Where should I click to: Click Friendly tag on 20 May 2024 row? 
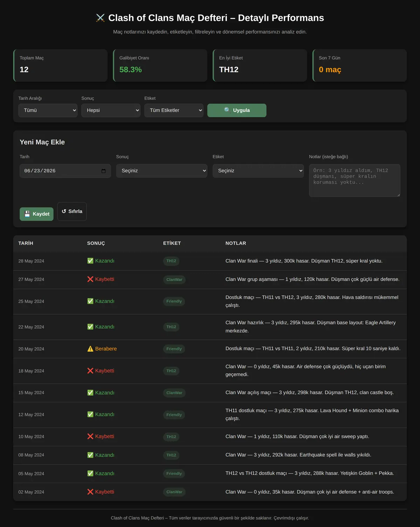(174, 349)
